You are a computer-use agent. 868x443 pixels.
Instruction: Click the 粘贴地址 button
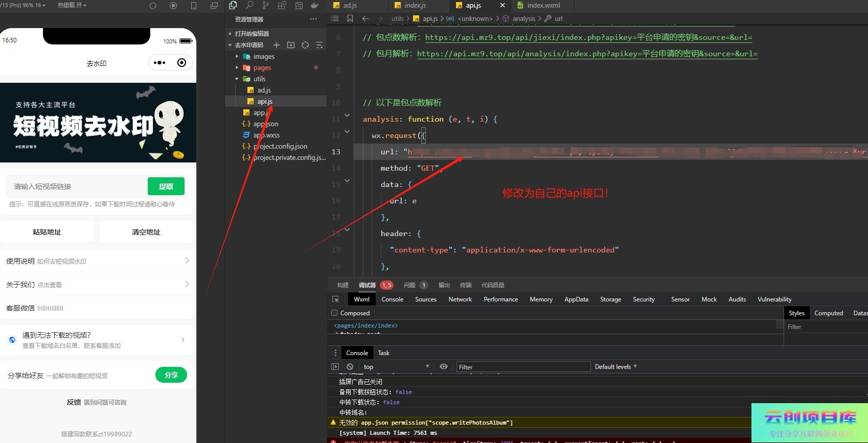pos(47,232)
